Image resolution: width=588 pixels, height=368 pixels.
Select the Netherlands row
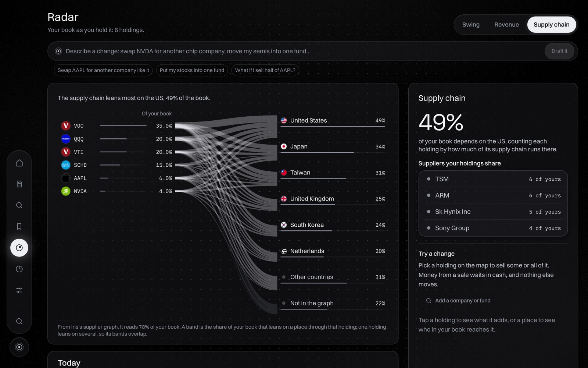[x=333, y=252]
